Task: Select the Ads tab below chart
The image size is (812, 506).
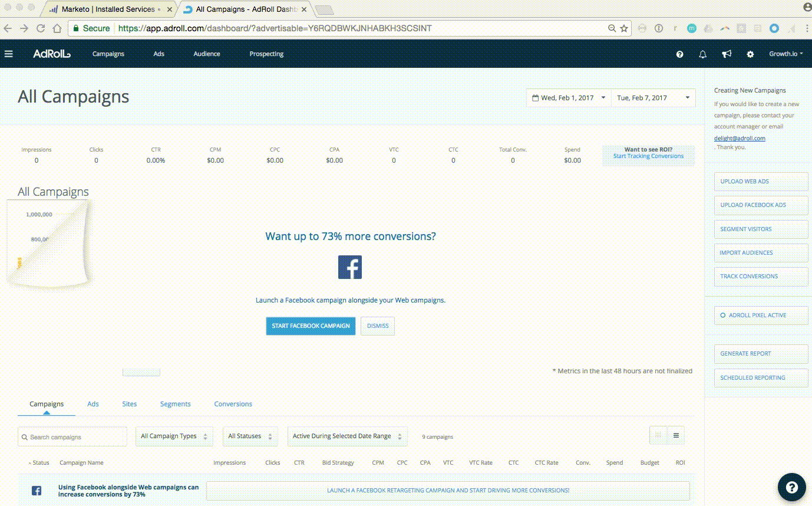Action: [x=93, y=405]
